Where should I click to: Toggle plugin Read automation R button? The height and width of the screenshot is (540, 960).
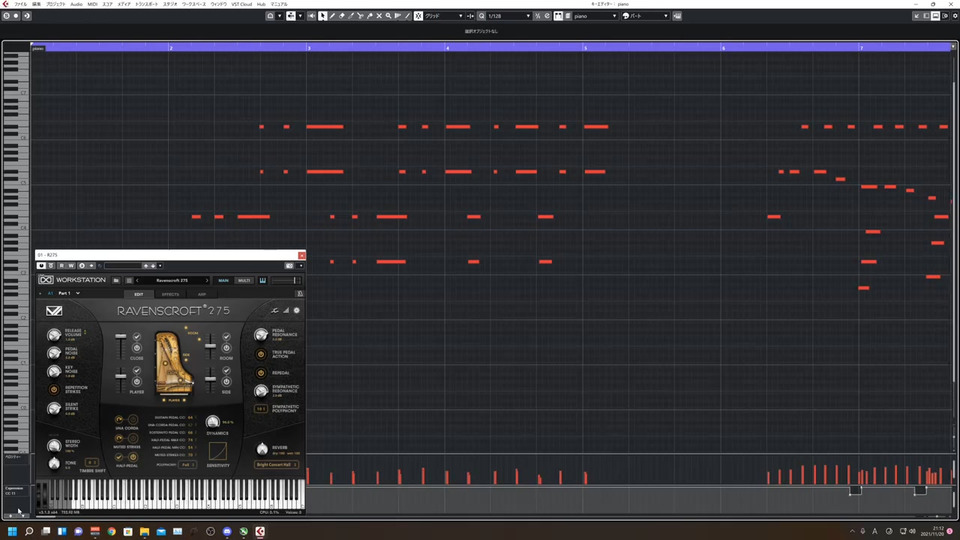tap(61, 266)
